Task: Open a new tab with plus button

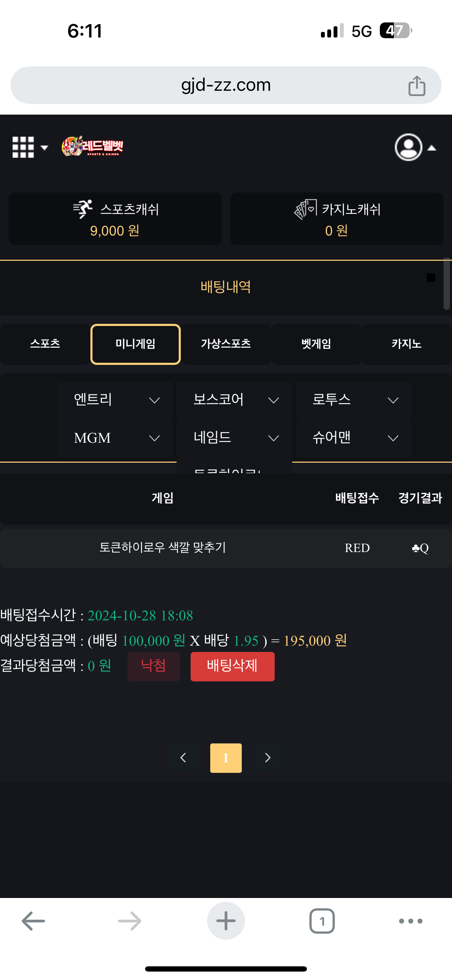Action: click(x=226, y=921)
